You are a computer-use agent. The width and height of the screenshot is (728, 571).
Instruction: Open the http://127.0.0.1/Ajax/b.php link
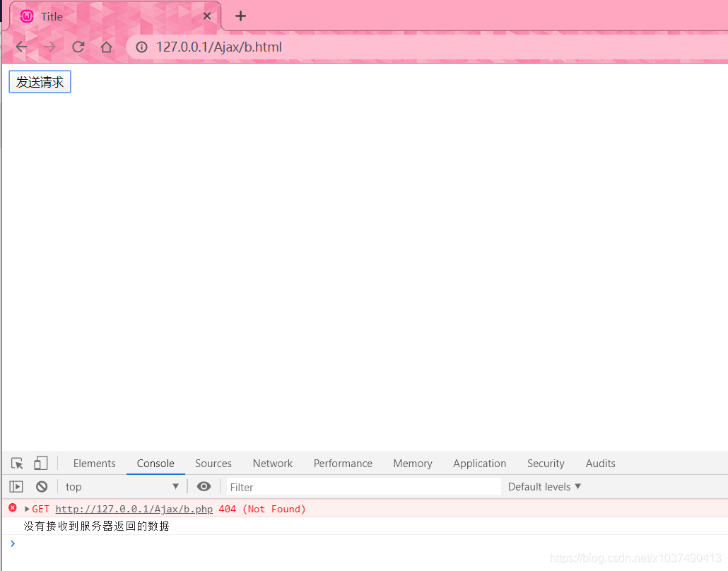coord(134,510)
